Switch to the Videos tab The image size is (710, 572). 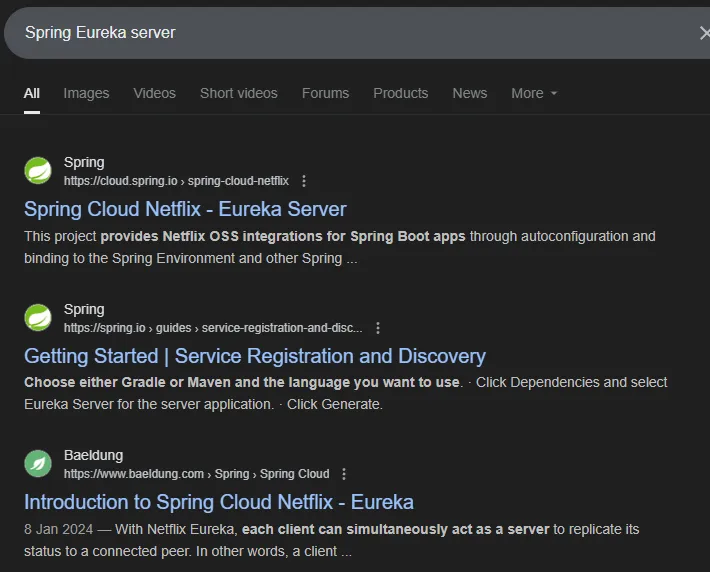click(x=154, y=93)
